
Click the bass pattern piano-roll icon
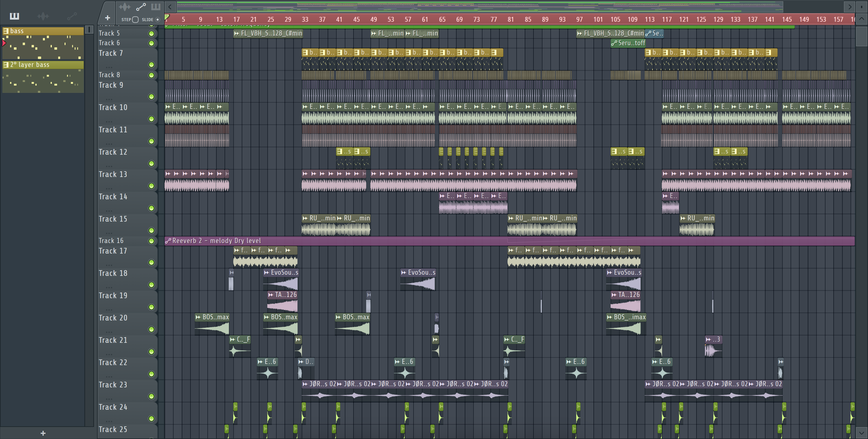tap(6, 31)
